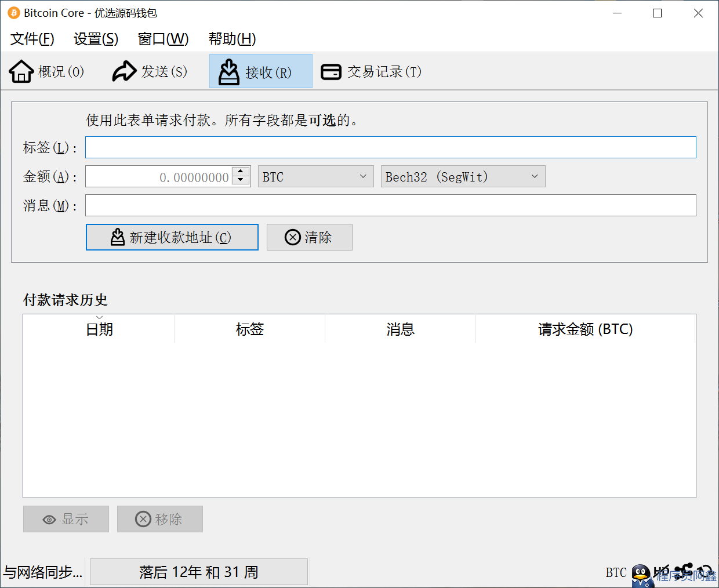719x588 pixels.
Task: Increase amount with up stepper arrow
Action: 241,172
